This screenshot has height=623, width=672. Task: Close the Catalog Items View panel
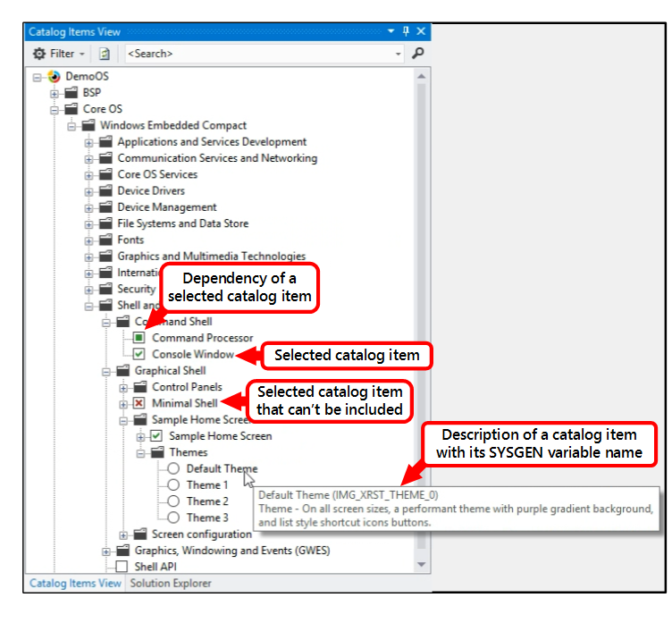[421, 31]
